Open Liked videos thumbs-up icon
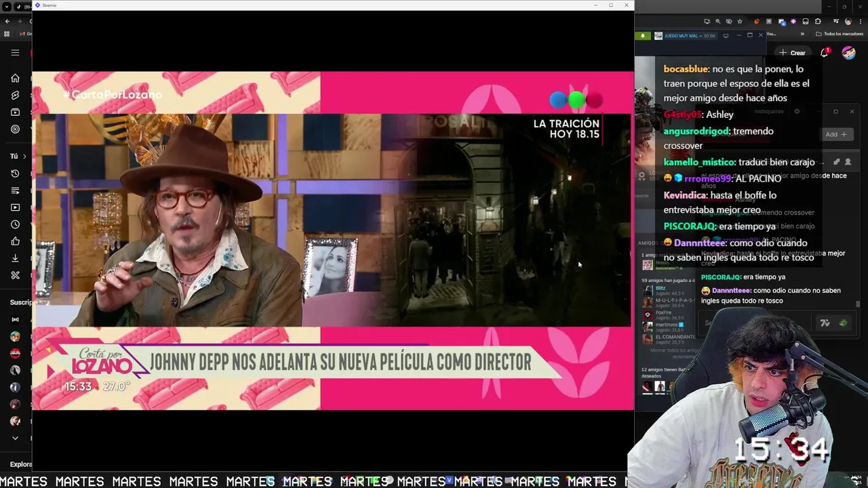The height and width of the screenshot is (488, 868). pyautogui.click(x=15, y=241)
